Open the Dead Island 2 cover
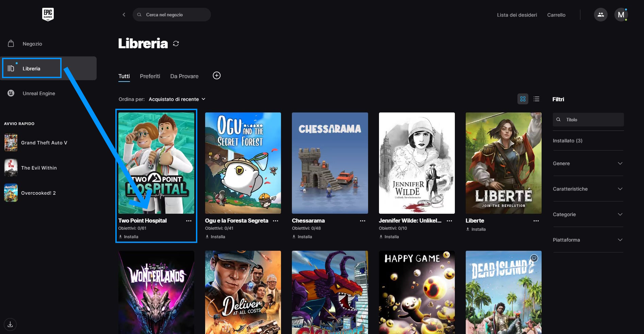The height and width of the screenshot is (334, 644). 503,292
